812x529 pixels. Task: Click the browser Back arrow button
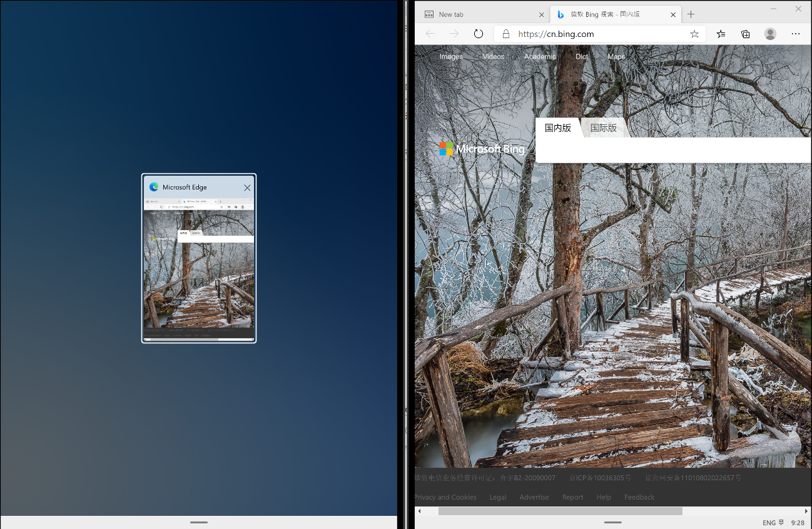pyautogui.click(x=430, y=34)
